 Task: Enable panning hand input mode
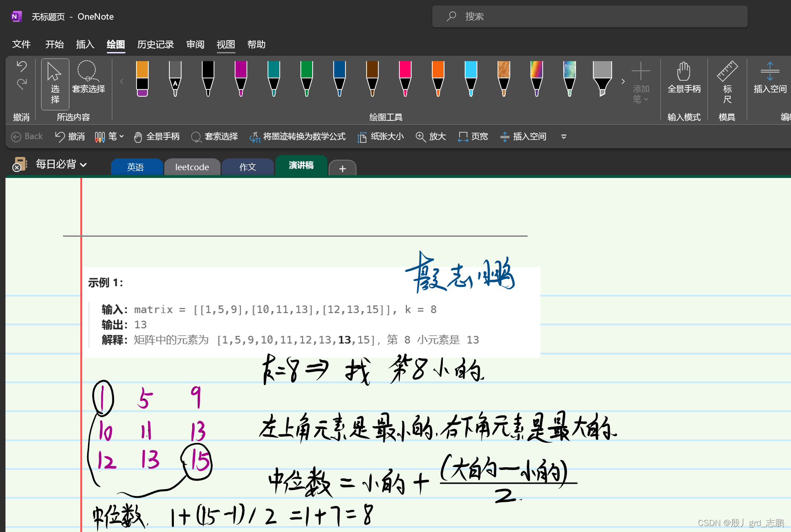[x=684, y=78]
